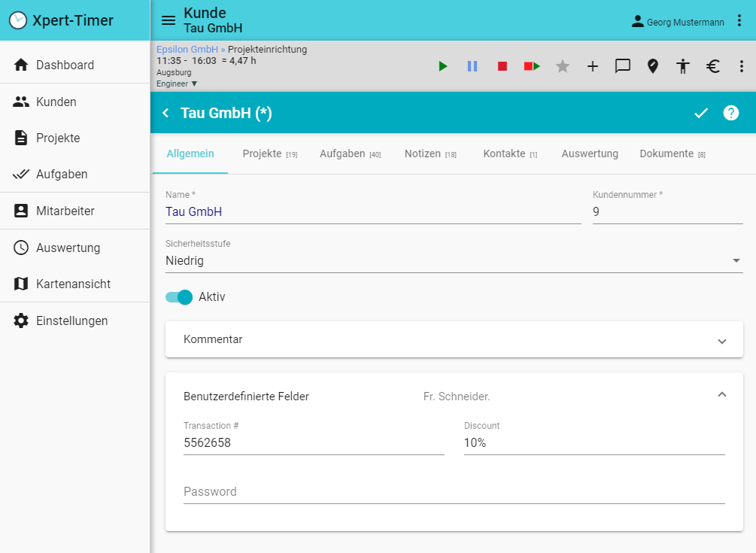
Task: Pause the running timer
Action: pos(472,66)
